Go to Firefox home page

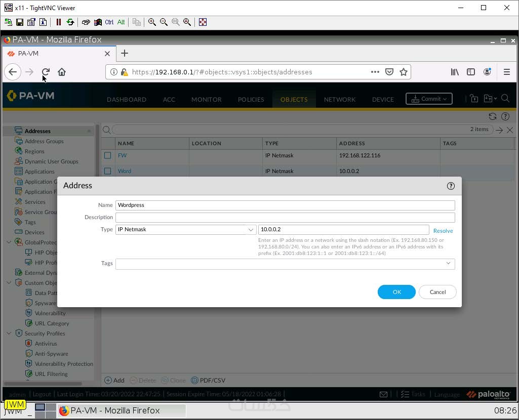click(62, 72)
